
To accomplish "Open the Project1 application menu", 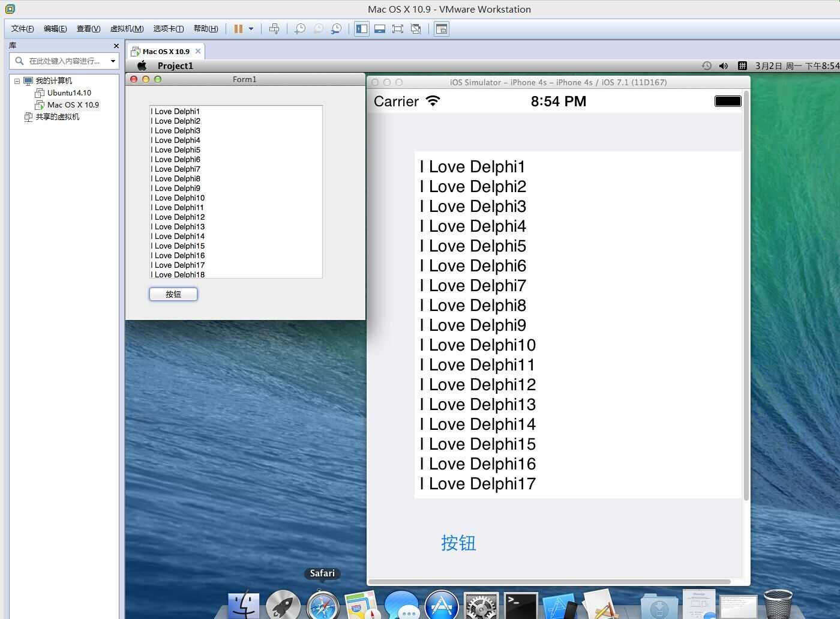I will [175, 66].
